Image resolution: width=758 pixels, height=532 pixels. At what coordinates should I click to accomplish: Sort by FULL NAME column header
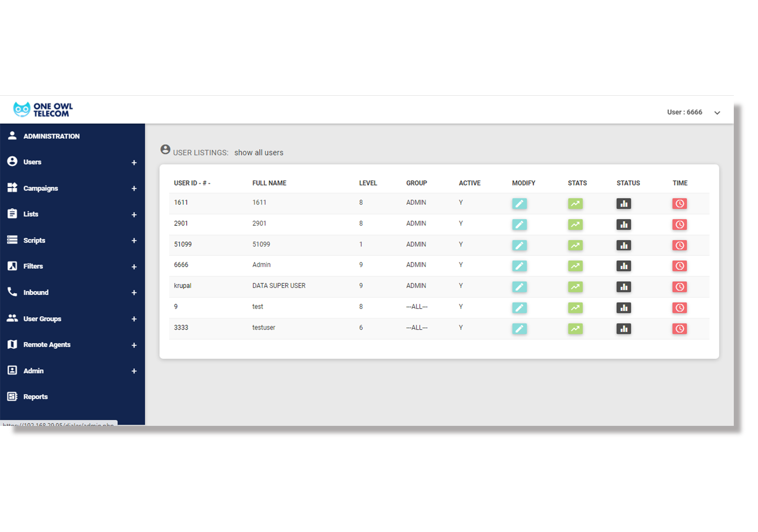pos(269,183)
